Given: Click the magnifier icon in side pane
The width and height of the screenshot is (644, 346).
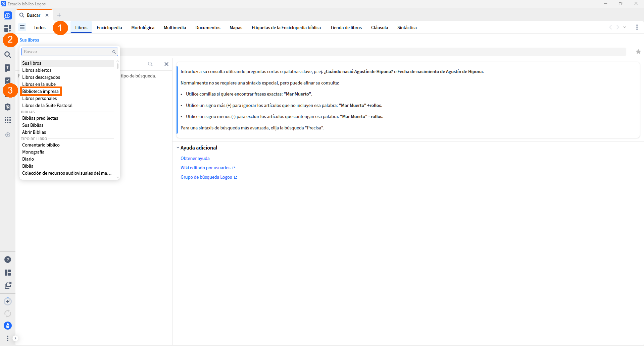Looking at the screenshot, I should pos(150,64).
